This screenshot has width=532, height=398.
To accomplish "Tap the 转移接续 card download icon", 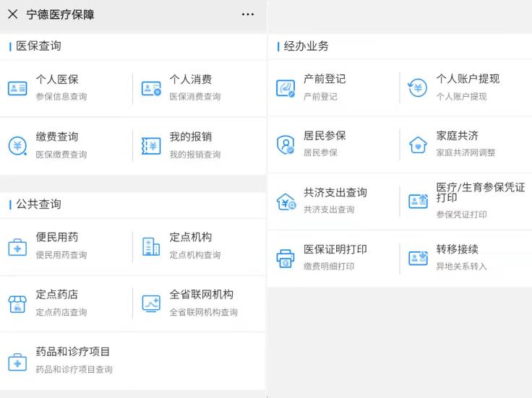I will pos(418,258).
